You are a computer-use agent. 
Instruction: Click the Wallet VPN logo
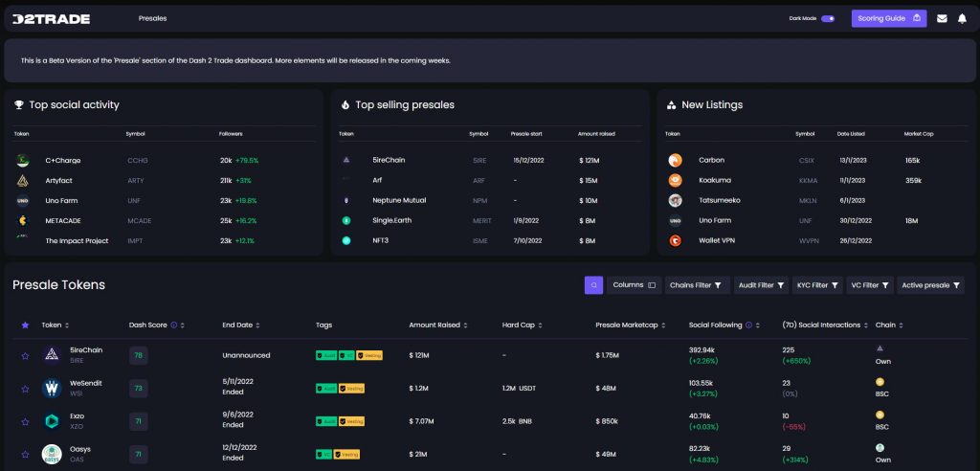point(675,240)
